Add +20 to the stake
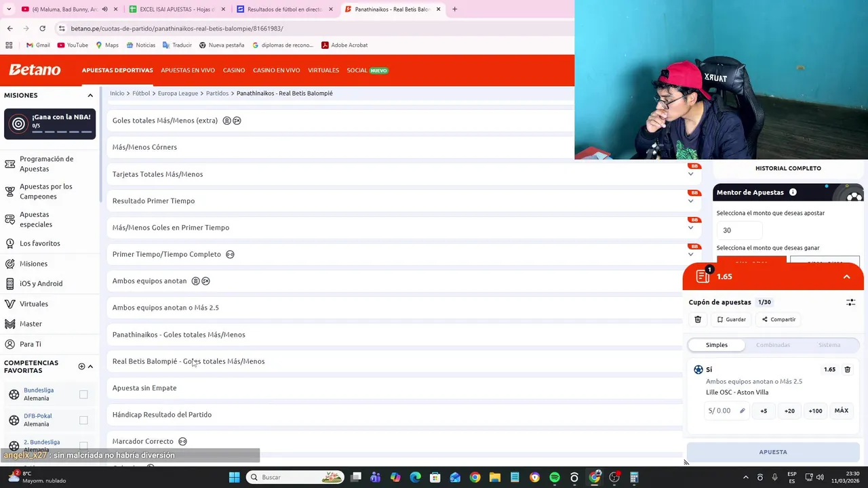 [x=789, y=411]
